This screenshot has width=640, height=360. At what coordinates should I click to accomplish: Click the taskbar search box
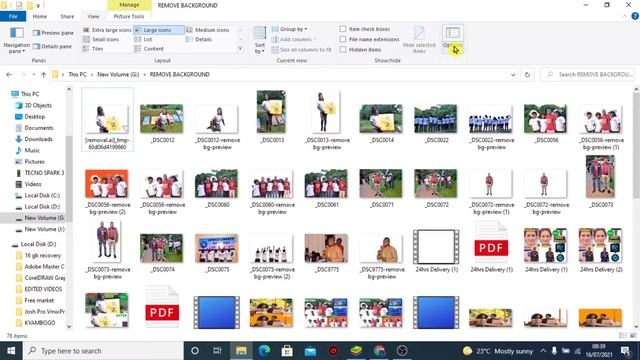[x=103, y=351]
